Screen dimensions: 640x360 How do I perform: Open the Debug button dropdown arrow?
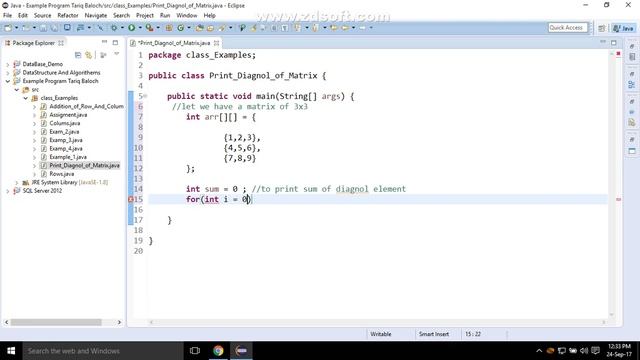[x=122, y=28]
